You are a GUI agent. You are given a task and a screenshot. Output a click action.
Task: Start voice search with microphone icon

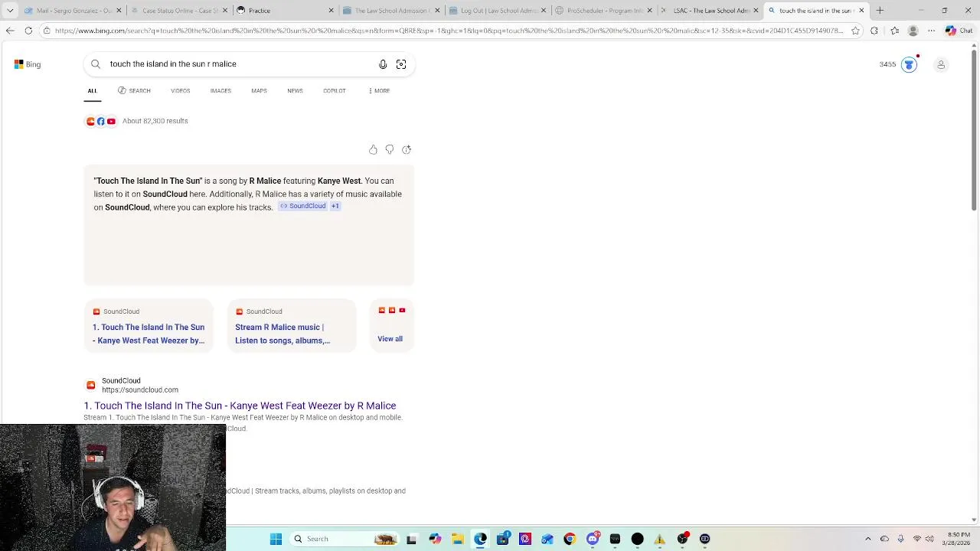tap(383, 64)
